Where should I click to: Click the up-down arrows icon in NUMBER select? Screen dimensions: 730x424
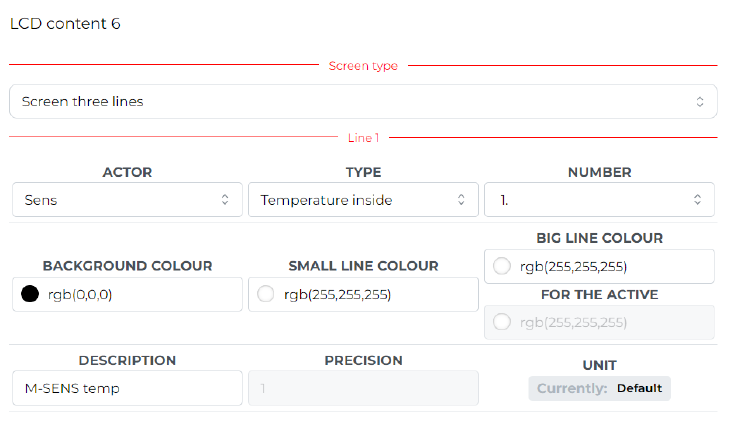coord(697,200)
